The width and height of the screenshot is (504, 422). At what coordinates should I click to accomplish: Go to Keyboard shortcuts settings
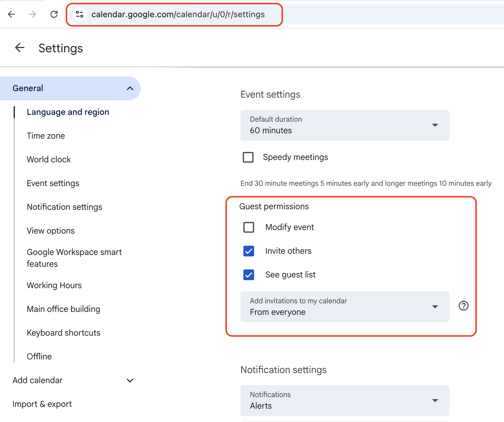coord(64,333)
